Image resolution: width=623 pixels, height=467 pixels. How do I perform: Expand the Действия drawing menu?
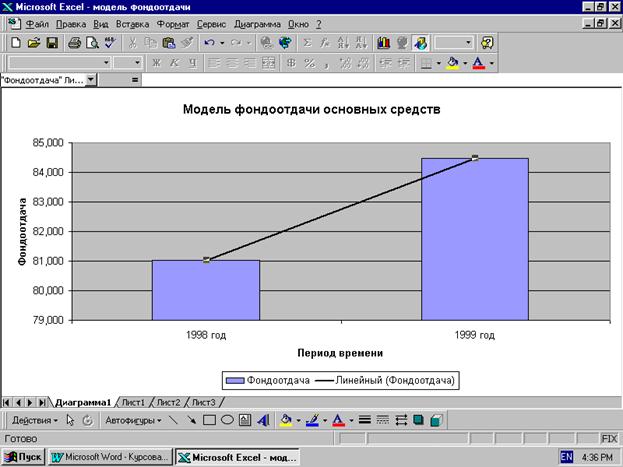pos(34,421)
